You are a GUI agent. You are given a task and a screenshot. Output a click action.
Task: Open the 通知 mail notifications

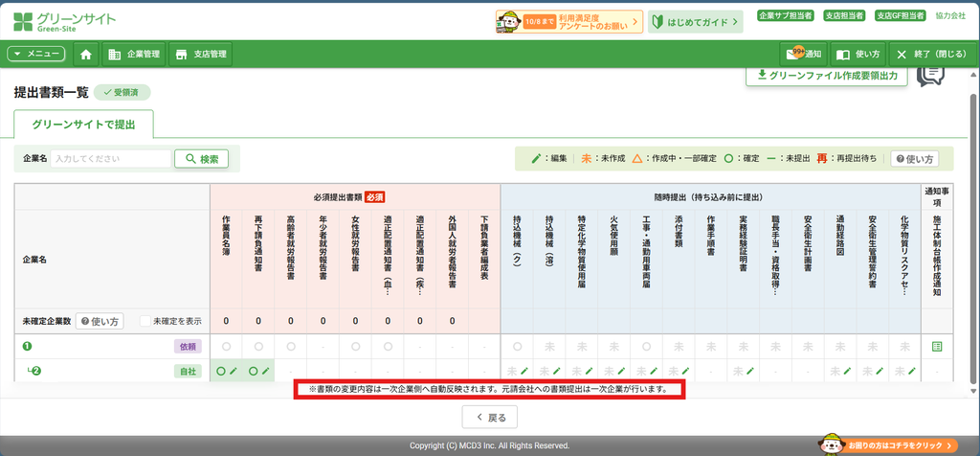804,55
